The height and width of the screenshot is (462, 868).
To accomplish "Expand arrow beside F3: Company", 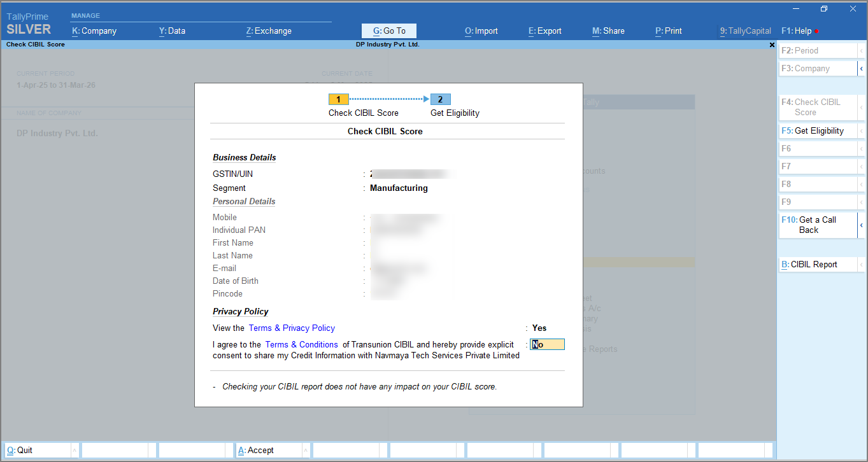I will pyautogui.click(x=862, y=68).
